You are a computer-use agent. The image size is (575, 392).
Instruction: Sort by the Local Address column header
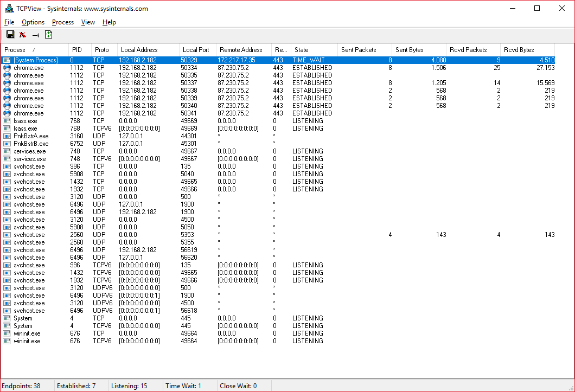tap(148, 50)
